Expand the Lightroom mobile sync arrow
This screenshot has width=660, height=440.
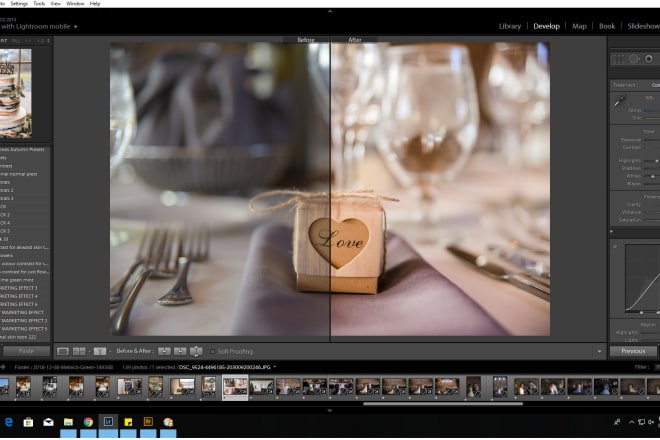[x=75, y=24]
